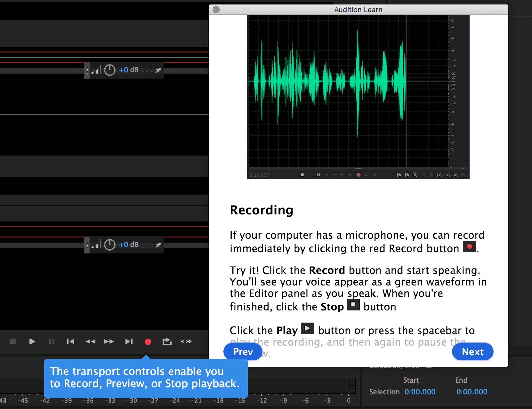532x409 pixels.
Task: Click the waveform preview image in Learn panel
Action: 358,97
